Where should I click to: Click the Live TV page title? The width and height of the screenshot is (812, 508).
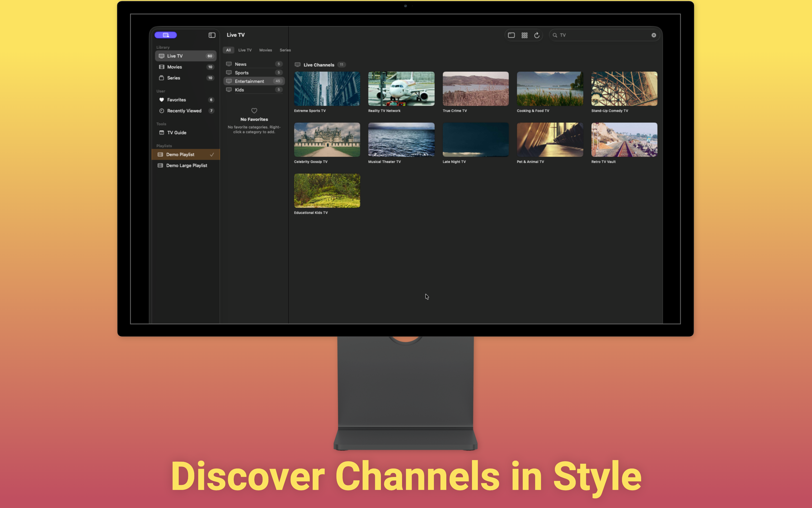click(235, 35)
